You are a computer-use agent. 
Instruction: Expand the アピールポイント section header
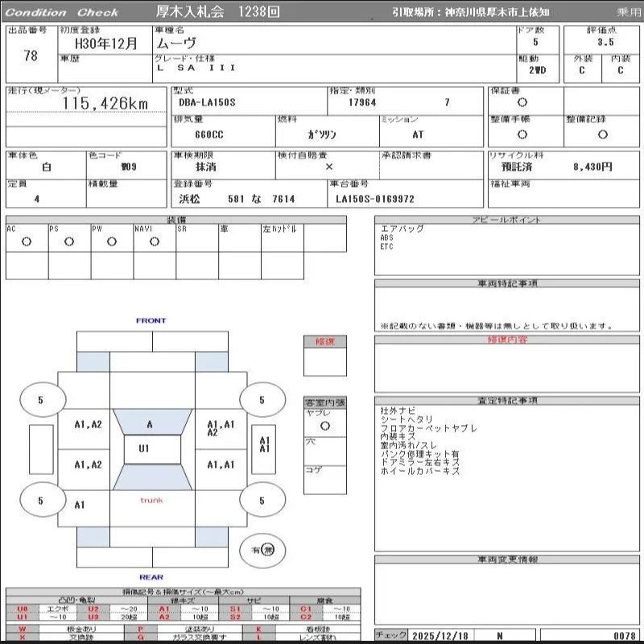(x=508, y=220)
